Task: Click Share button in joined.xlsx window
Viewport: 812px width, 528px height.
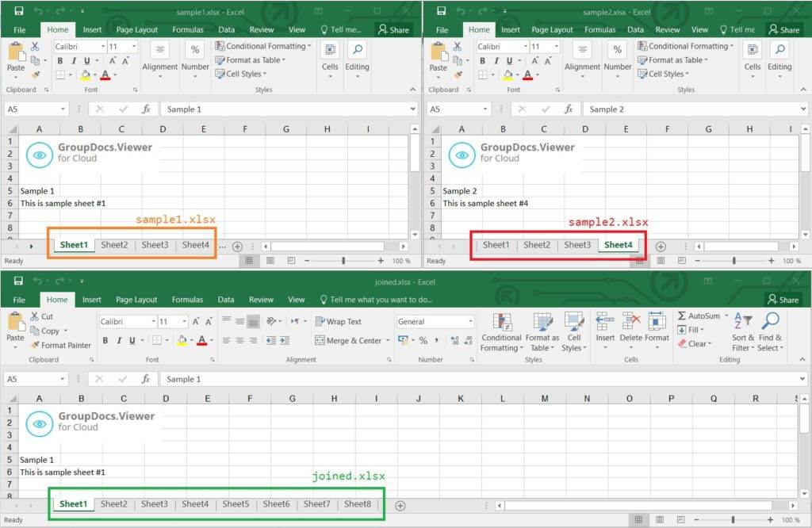Action: [x=783, y=300]
